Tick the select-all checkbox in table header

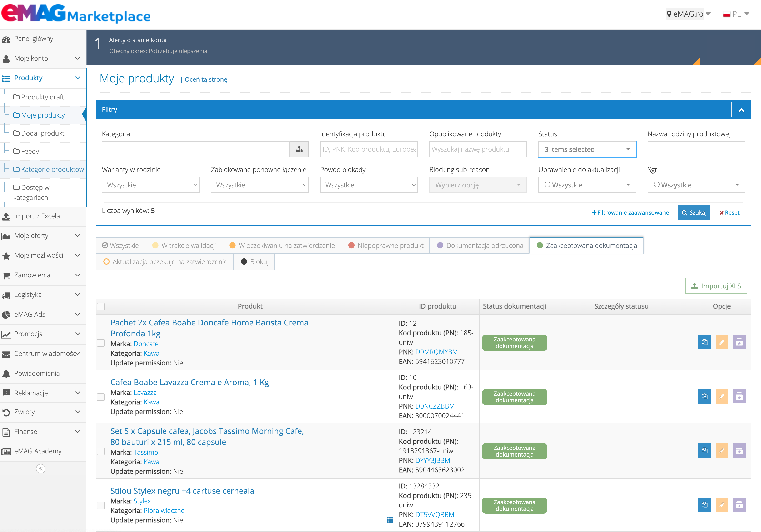click(x=101, y=306)
